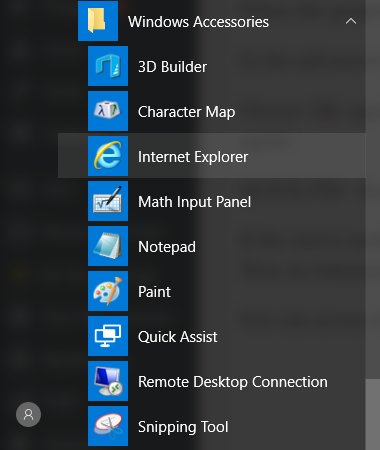Select the Snipping Tool label
The height and width of the screenshot is (450, 380).
pos(183,427)
